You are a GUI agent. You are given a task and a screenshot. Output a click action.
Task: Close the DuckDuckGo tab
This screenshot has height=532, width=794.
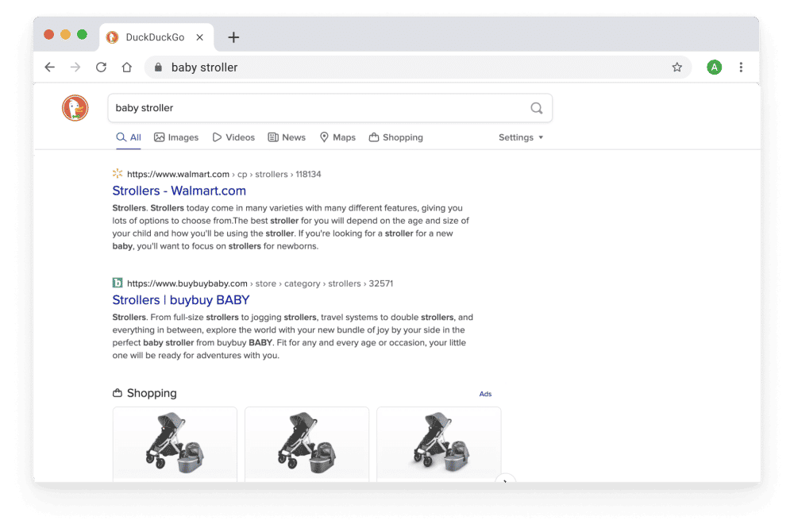200,37
